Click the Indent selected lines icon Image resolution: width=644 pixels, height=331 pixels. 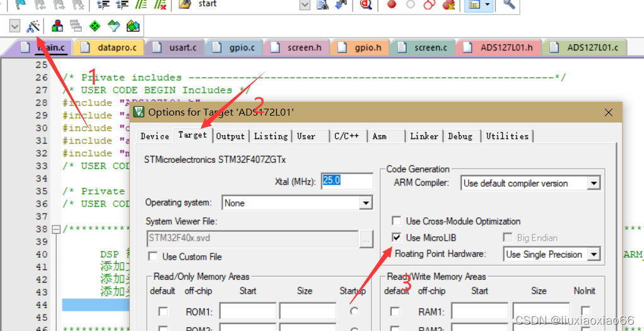(103, 4)
